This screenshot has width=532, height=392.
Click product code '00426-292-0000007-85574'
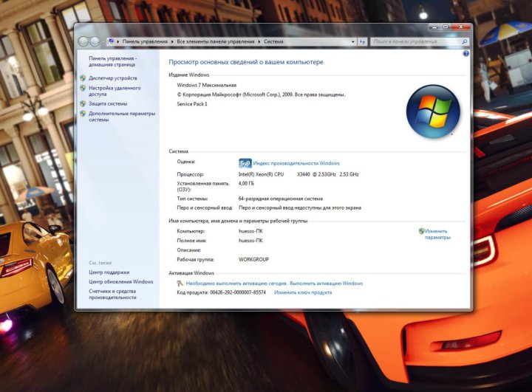(238, 292)
